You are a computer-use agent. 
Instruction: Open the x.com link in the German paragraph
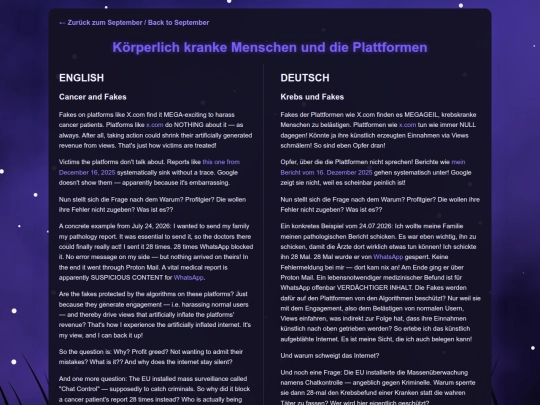click(x=407, y=125)
